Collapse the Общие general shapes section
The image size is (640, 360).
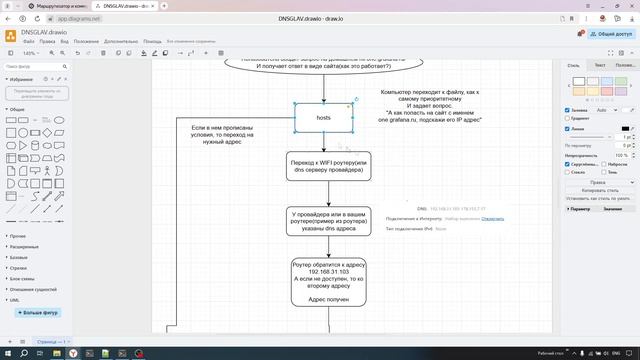16,109
